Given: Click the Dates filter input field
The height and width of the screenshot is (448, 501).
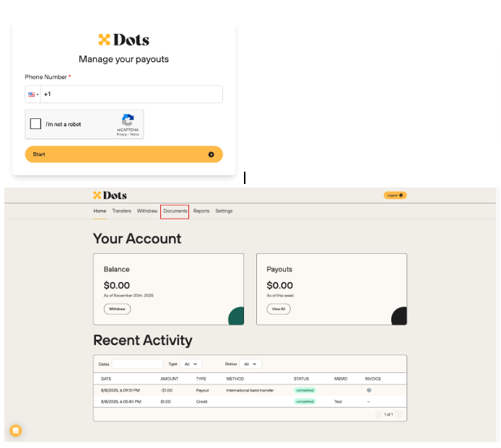Looking at the screenshot, I should (x=137, y=364).
